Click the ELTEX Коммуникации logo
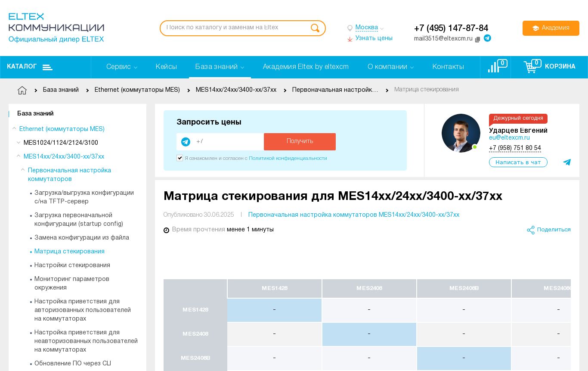The image size is (588, 371). click(56, 28)
